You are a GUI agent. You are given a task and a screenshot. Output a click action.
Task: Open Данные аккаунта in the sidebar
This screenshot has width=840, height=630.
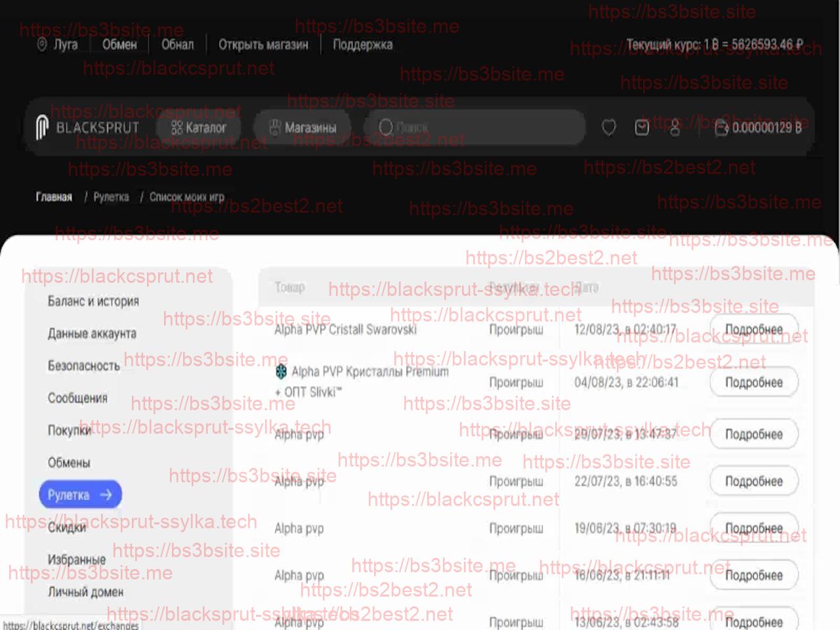click(92, 333)
